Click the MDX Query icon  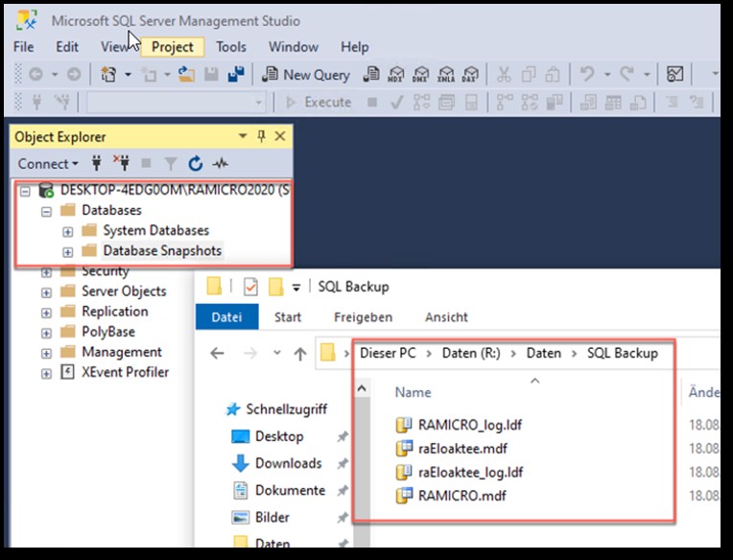[x=396, y=74]
